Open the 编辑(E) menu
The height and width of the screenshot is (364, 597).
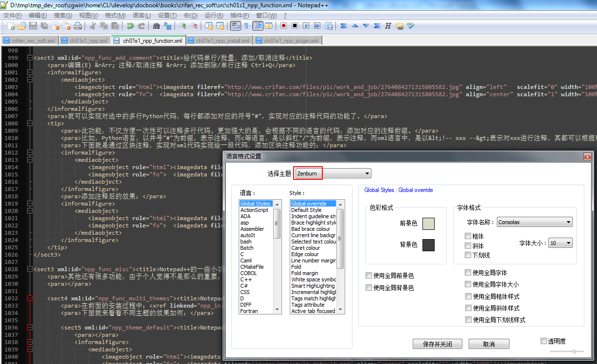(37, 16)
